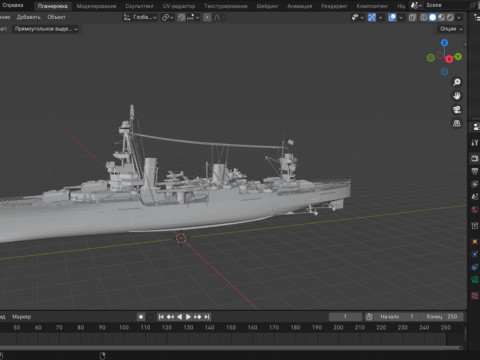This screenshot has width=480, height=360.
Task: Open the Render properties tab
Action: click(475, 158)
